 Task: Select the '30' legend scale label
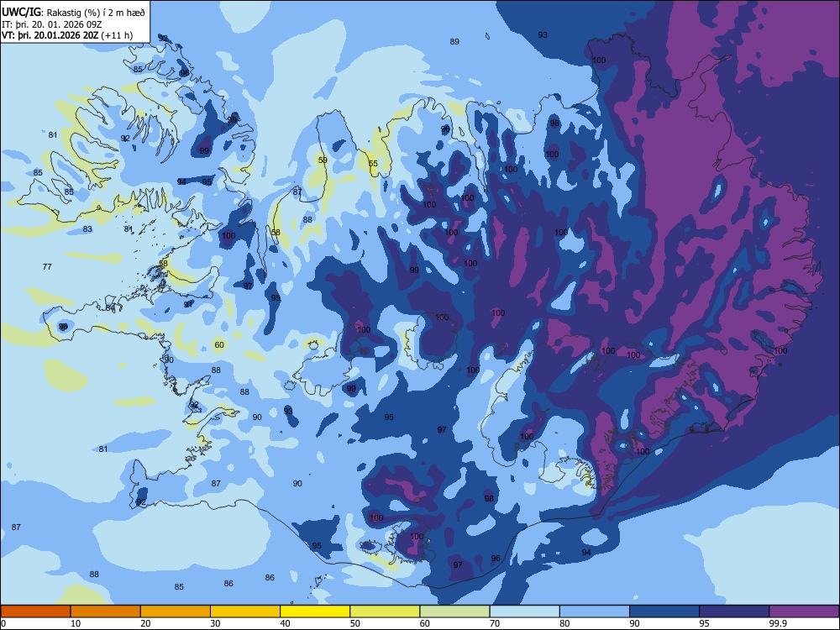(x=215, y=623)
